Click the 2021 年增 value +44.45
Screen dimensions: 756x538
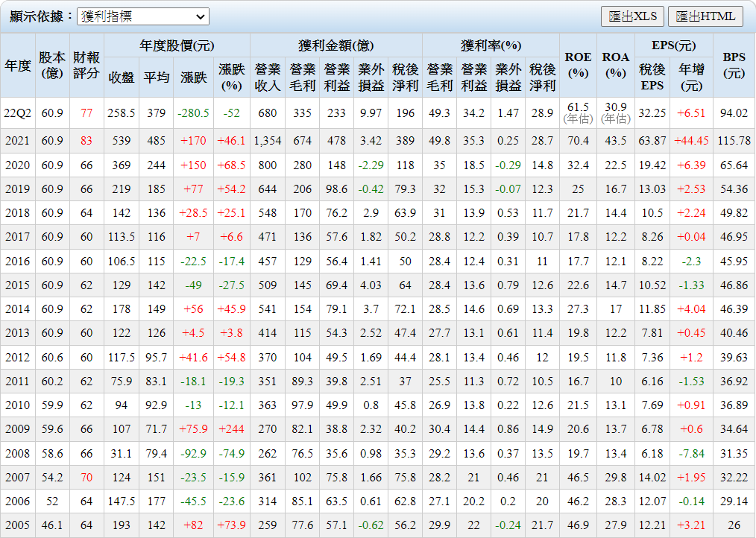point(691,141)
